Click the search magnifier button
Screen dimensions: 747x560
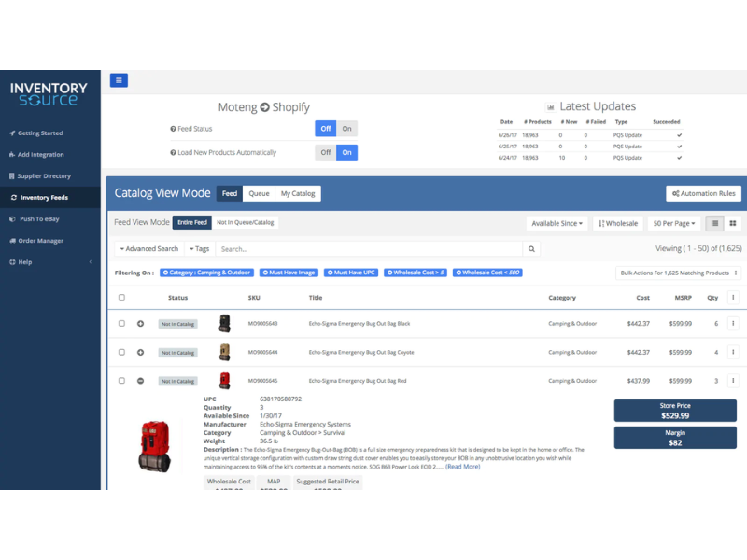(531, 249)
